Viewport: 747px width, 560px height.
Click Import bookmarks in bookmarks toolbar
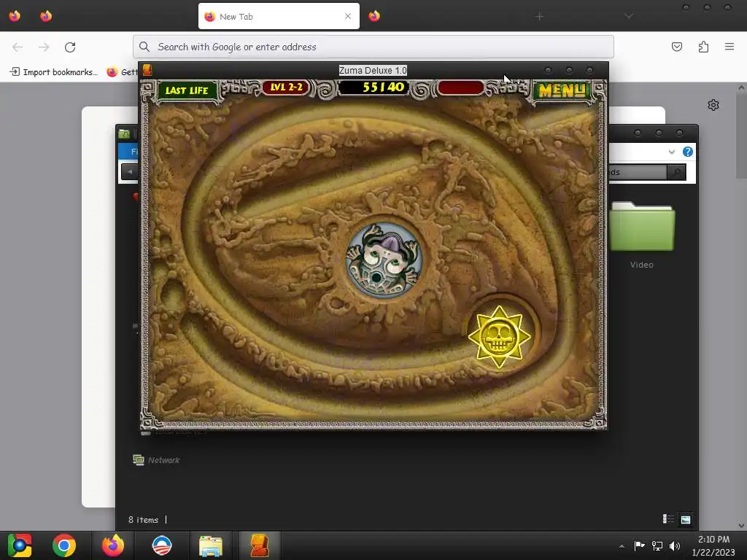(x=53, y=72)
